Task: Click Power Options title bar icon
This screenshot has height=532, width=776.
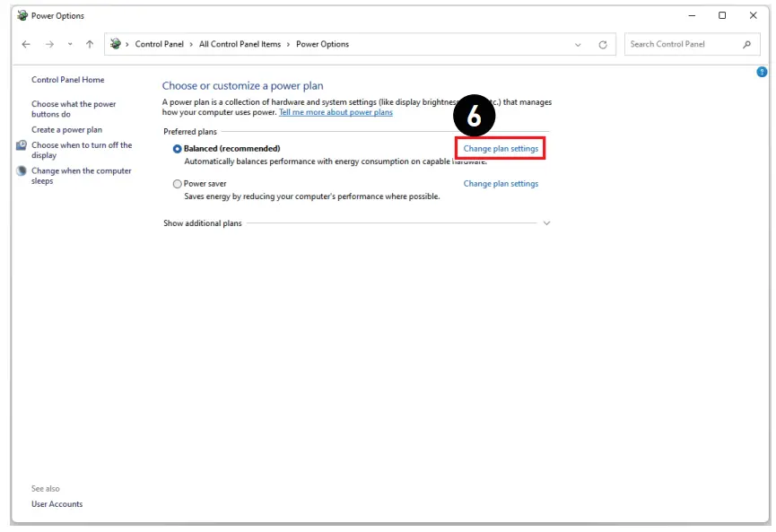Action: (22, 15)
